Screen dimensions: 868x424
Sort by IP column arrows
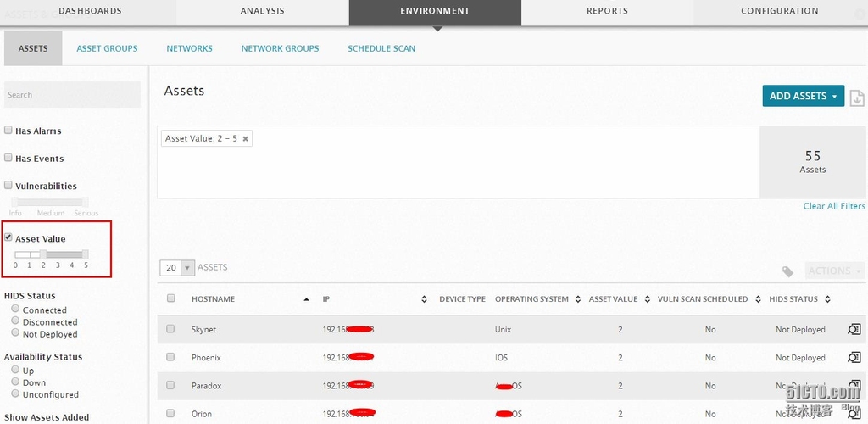click(x=424, y=299)
